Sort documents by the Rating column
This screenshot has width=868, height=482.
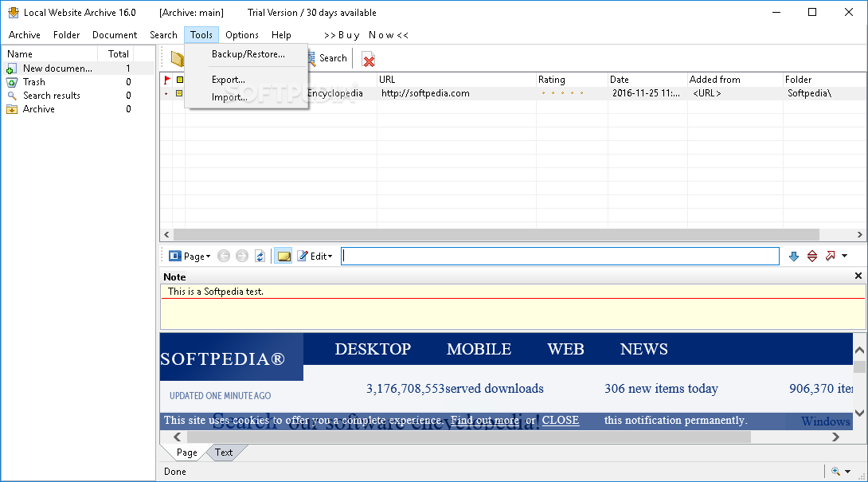coord(572,79)
